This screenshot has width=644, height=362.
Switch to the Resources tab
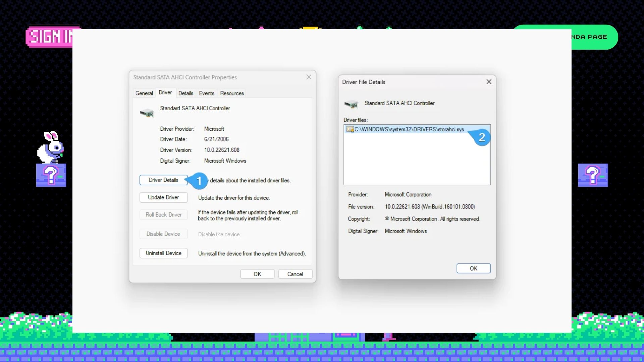coord(232,93)
